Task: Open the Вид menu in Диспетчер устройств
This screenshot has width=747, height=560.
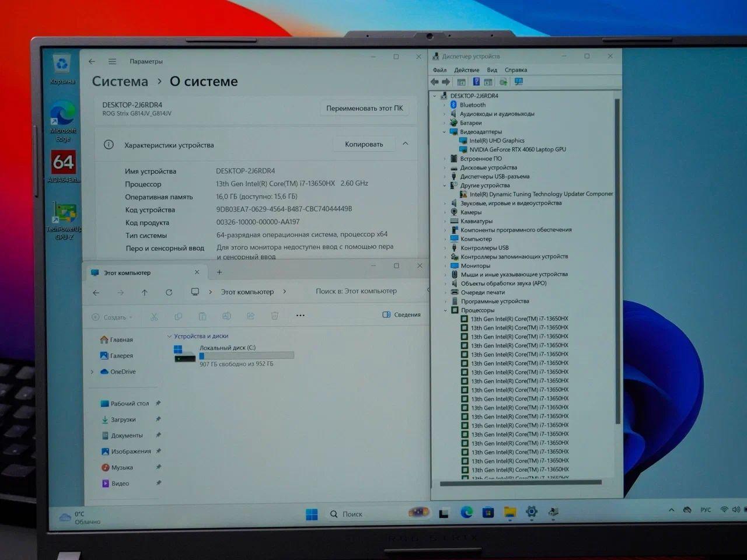Action: (x=492, y=70)
